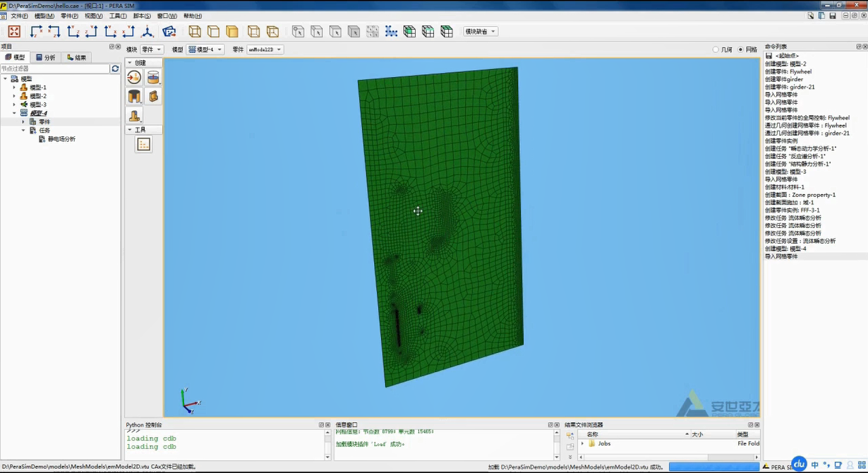Click the first green mesh cube icon
The height and width of the screenshot is (473, 868).
point(409,31)
